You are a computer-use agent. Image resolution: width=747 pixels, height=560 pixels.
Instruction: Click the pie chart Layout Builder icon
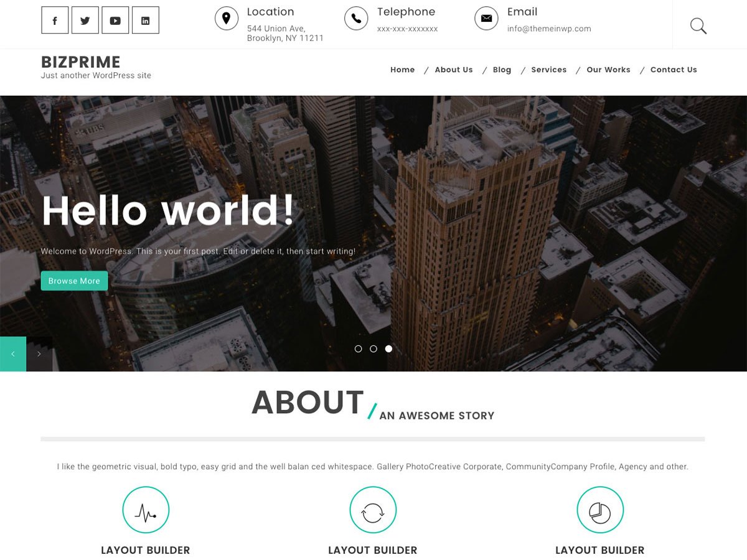(600, 510)
